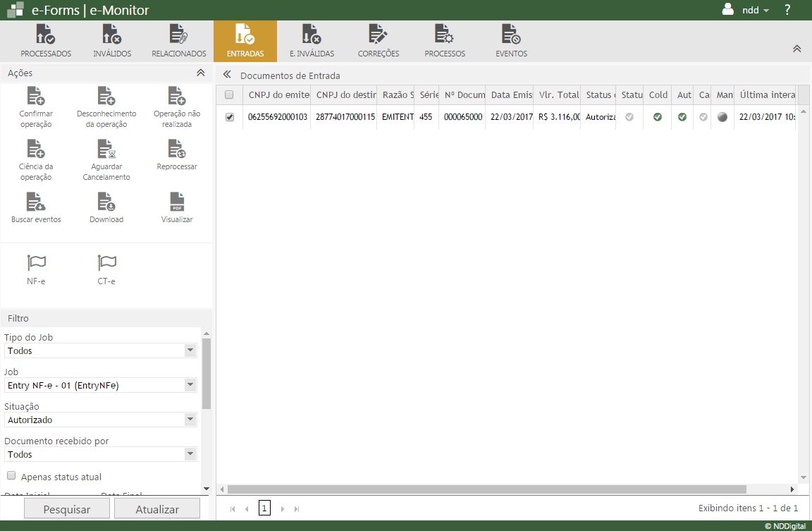Open PDF with Visualizar icon
The width and height of the screenshot is (812, 531).
click(177, 202)
